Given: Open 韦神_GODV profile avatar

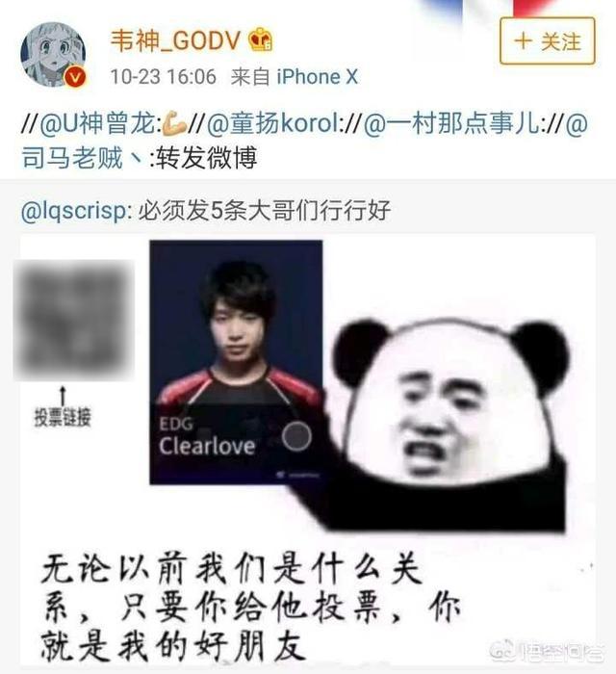Looking at the screenshot, I should click(53, 55).
